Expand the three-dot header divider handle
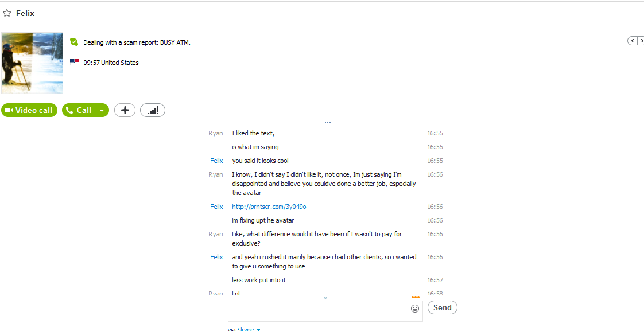The image size is (644, 331). tap(328, 122)
